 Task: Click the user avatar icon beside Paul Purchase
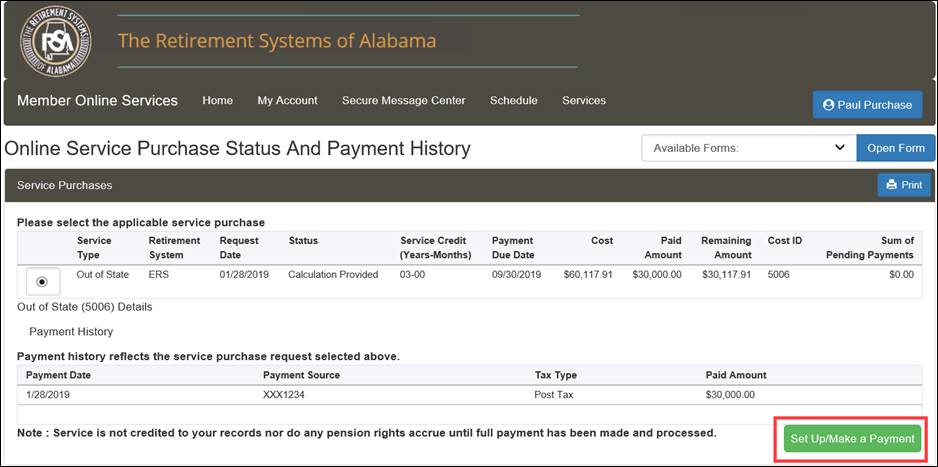(829, 105)
